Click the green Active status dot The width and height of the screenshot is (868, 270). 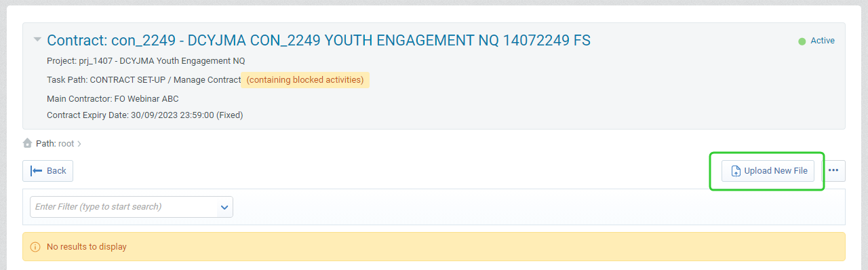click(802, 41)
